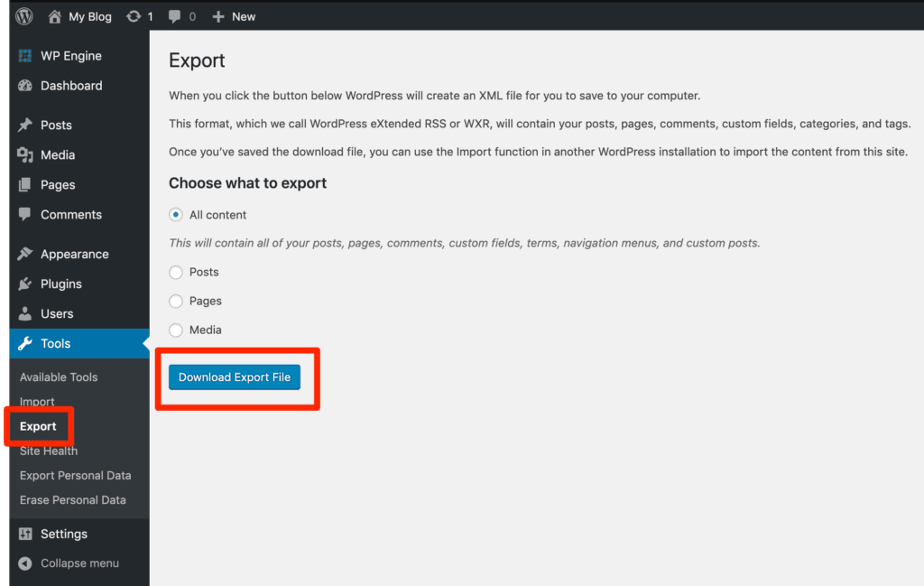Click the Posts pushpin icon

pyautogui.click(x=25, y=126)
